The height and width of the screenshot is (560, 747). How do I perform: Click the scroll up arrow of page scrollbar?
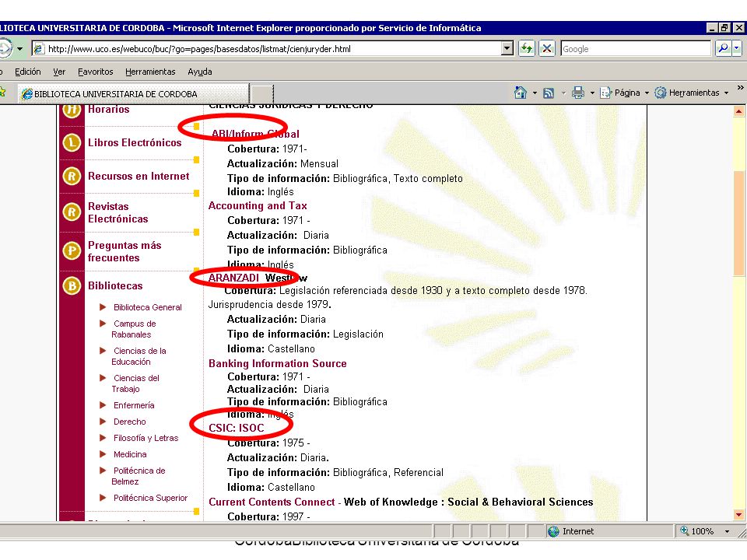tap(738, 111)
